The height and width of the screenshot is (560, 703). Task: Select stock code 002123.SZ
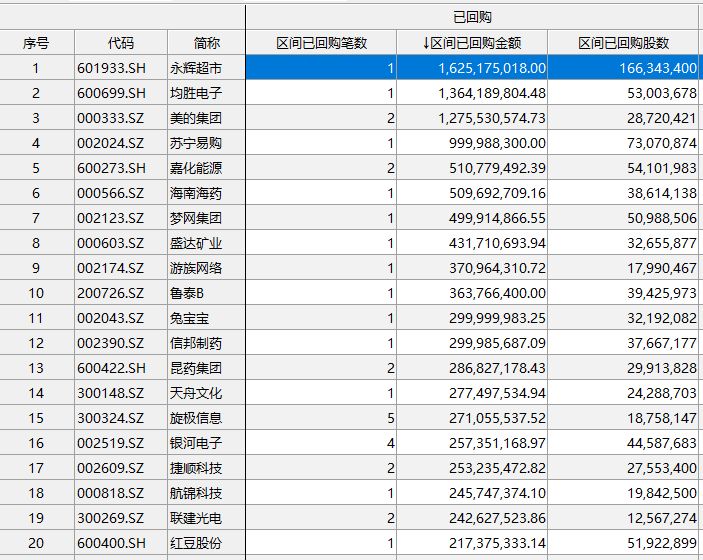[x=111, y=218]
